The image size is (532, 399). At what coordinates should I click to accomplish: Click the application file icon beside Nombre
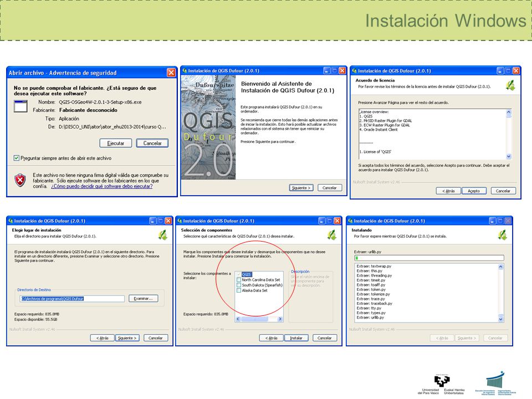click(21, 106)
